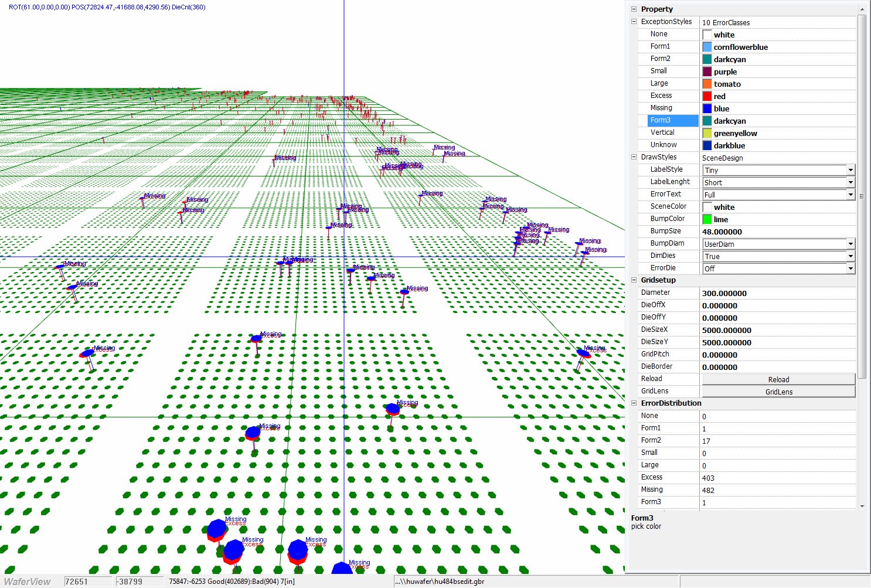This screenshot has width=871, height=588.
Task: Pick the Vertical greenyellow swatch
Action: [x=707, y=133]
